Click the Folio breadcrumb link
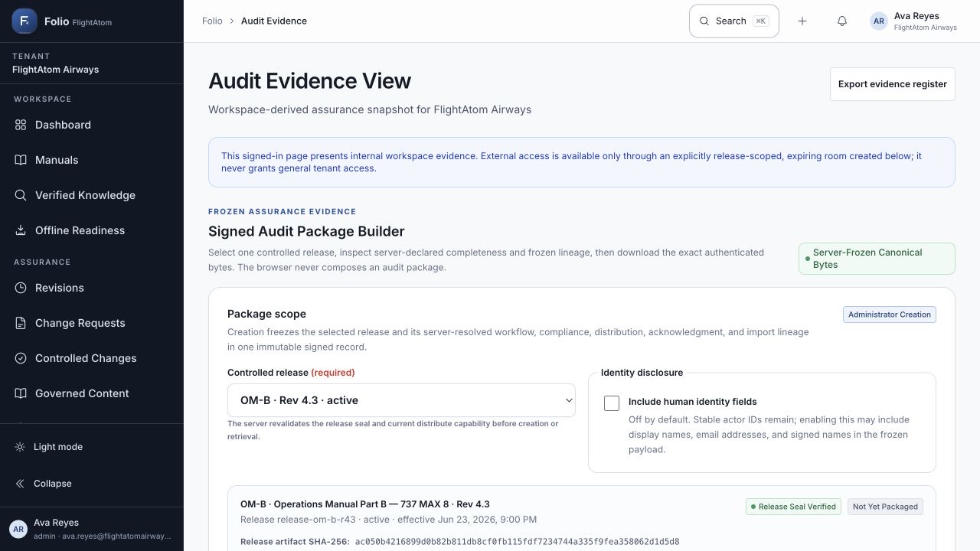Viewport: 980px width, 551px height. coord(212,21)
